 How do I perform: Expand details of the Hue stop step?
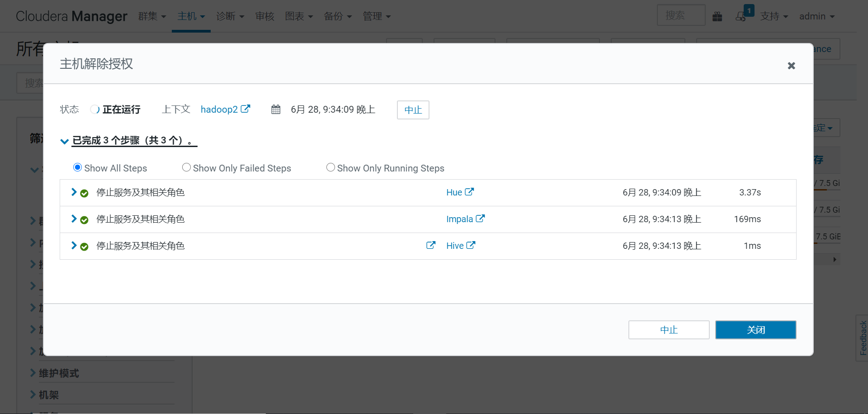coord(74,192)
